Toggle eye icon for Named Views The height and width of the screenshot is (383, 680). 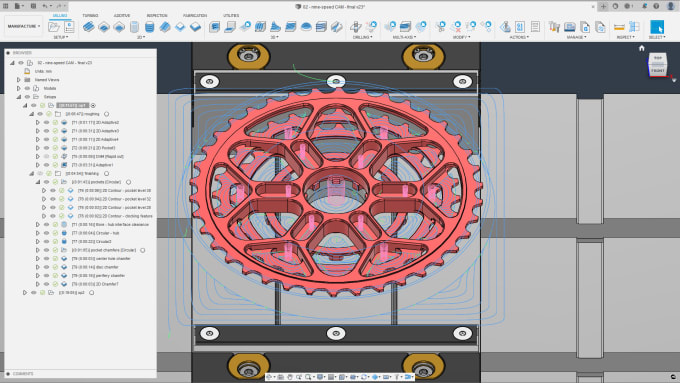[x=27, y=80]
